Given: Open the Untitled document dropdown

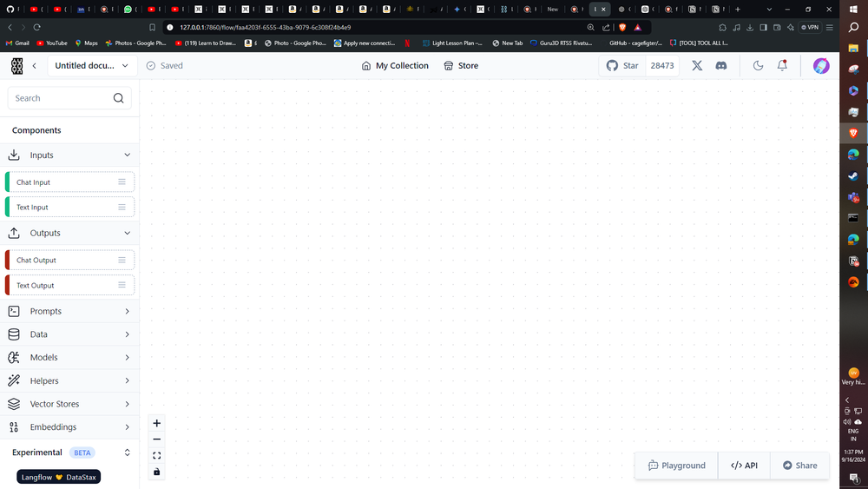Looking at the screenshot, I should pos(91,66).
